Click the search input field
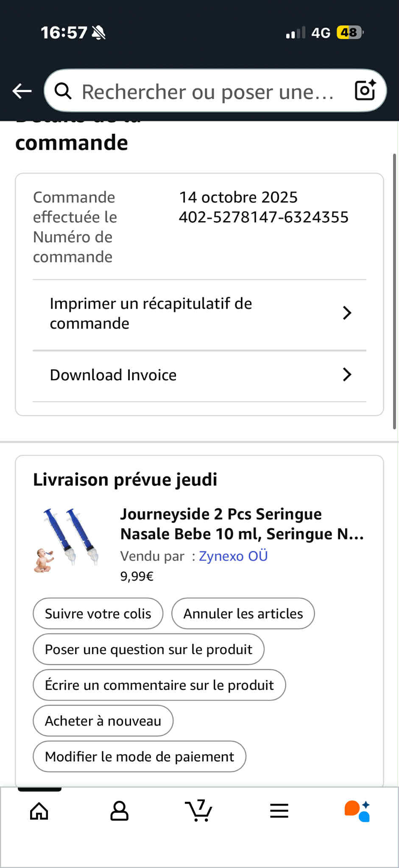 click(x=208, y=92)
